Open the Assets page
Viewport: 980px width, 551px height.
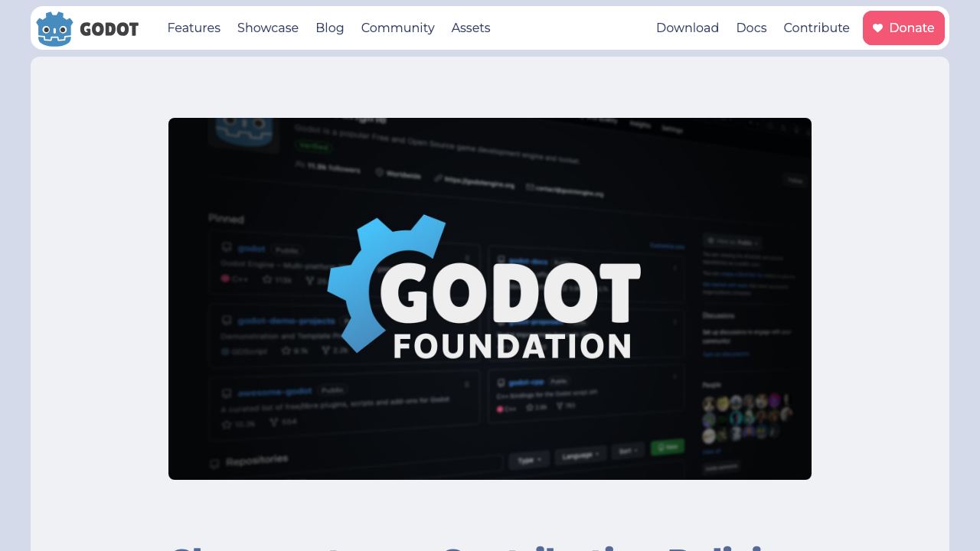471,28
